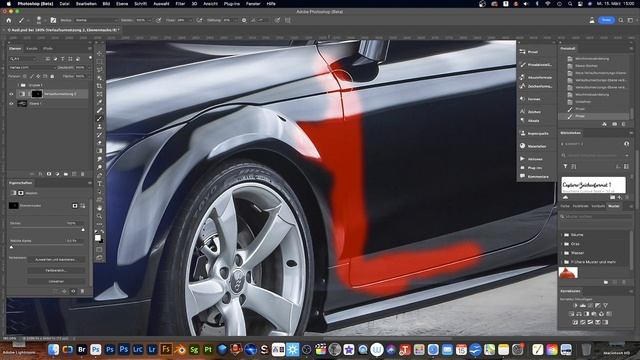The image size is (640, 360).
Task: Select the Crop tool
Action: tap(100, 86)
